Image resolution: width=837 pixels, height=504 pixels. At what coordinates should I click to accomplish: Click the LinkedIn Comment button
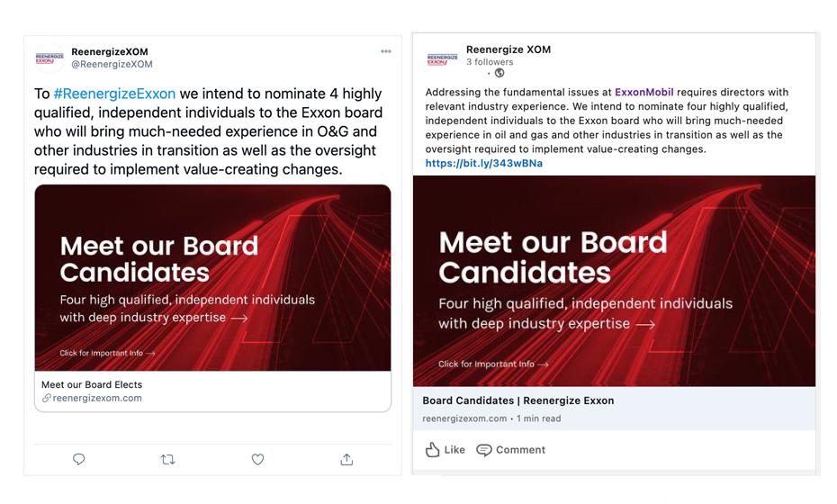point(511,449)
